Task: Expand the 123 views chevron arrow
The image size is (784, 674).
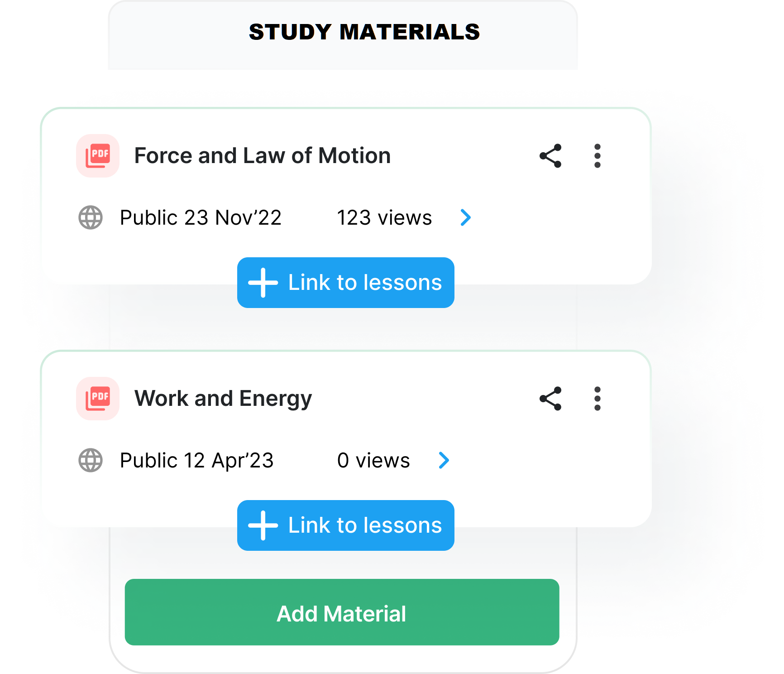Action: click(x=465, y=217)
